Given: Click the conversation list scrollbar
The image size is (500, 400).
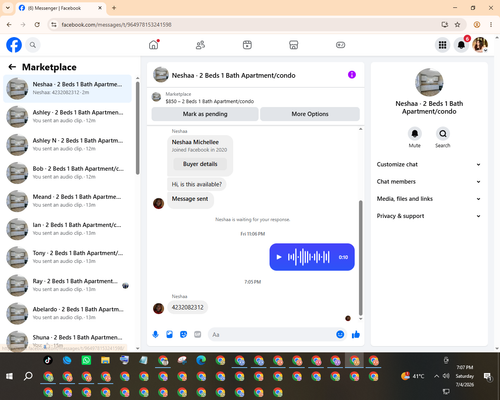Looking at the screenshot, I should tap(137, 127).
